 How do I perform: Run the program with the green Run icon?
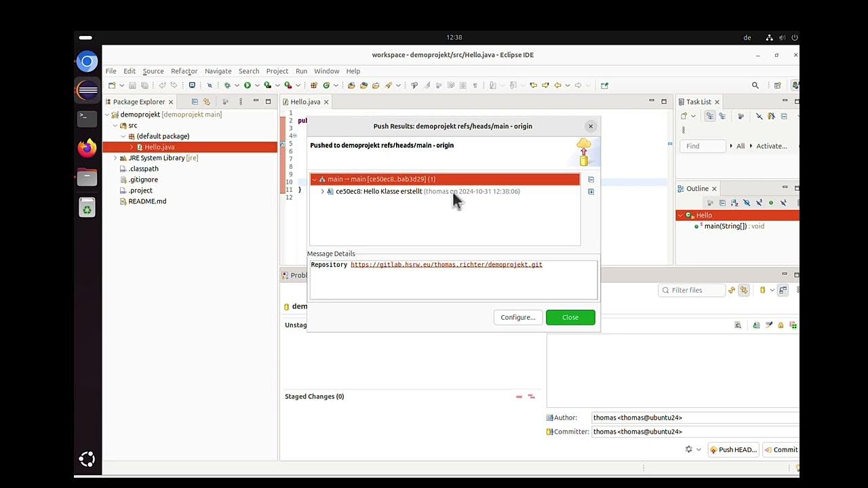tap(248, 85)
